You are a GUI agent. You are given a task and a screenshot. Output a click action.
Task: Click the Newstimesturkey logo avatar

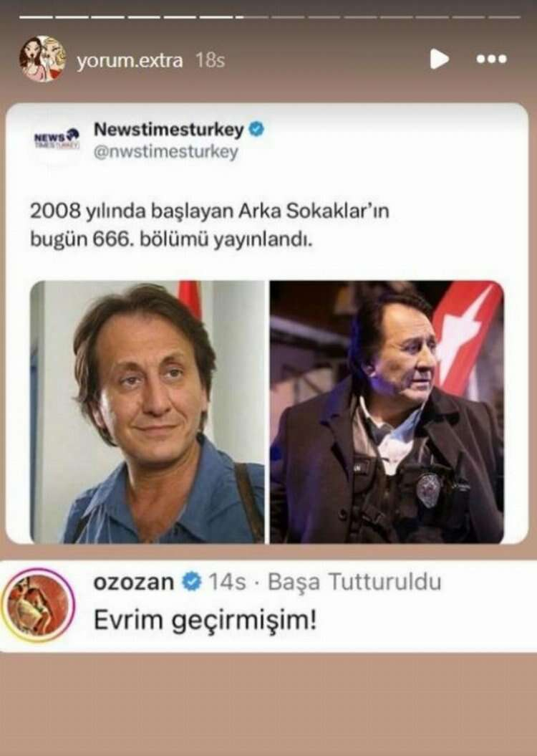click(x=57, y=140)
